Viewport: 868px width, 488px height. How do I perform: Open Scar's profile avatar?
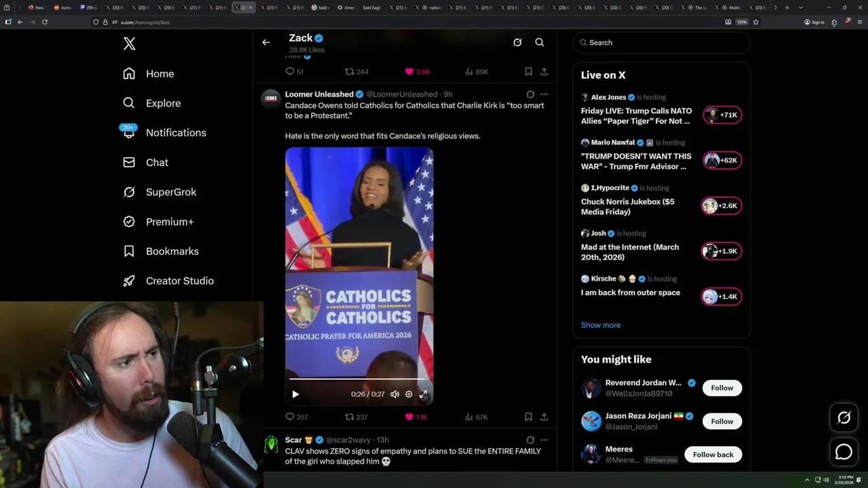click(x=271, y=444)
